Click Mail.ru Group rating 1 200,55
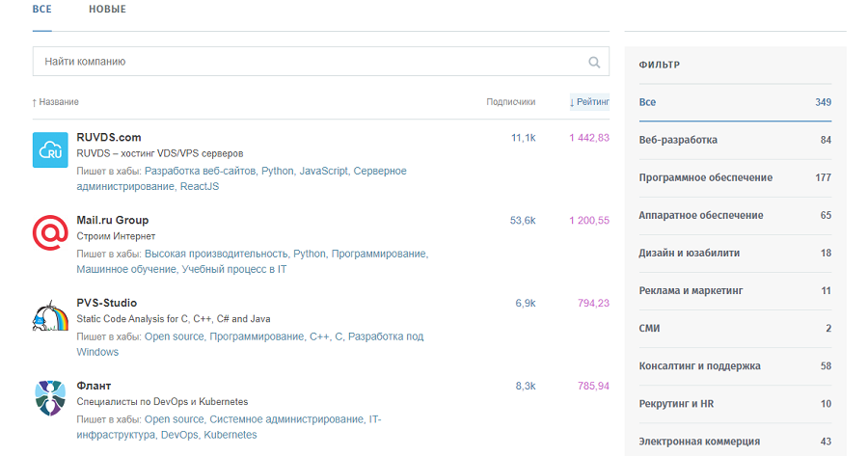This screenshot has width=868, height=456. 589,220
